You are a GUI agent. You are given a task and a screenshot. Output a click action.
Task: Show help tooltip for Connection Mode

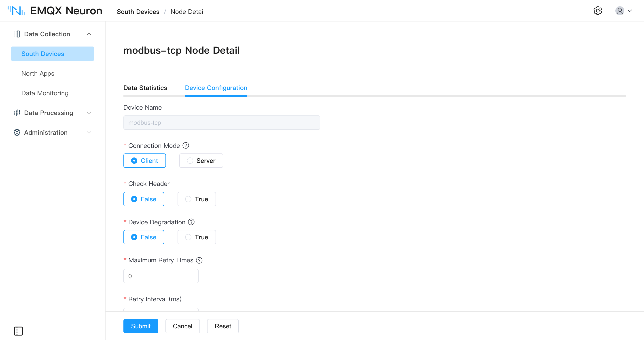pyautogui.click(x=186, y=145)
